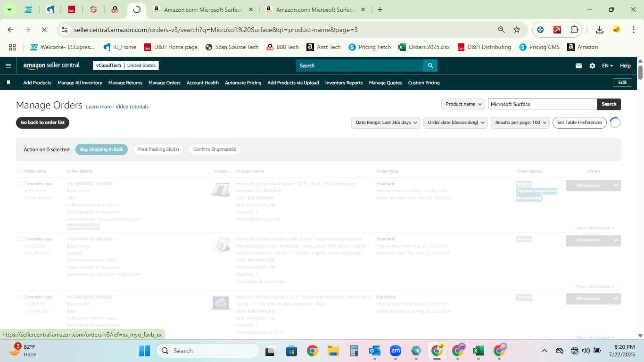Switch to second Amazon Microsoft Surface tab

[x=315, y=9]
